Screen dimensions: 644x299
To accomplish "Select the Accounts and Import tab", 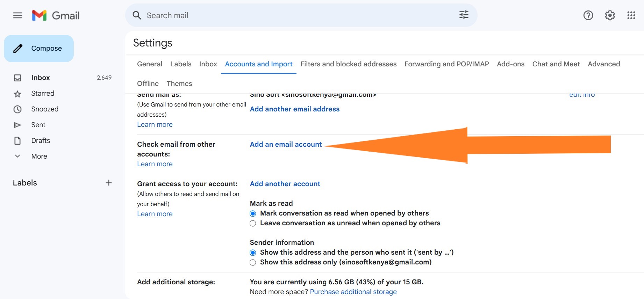I will [259, 64].
